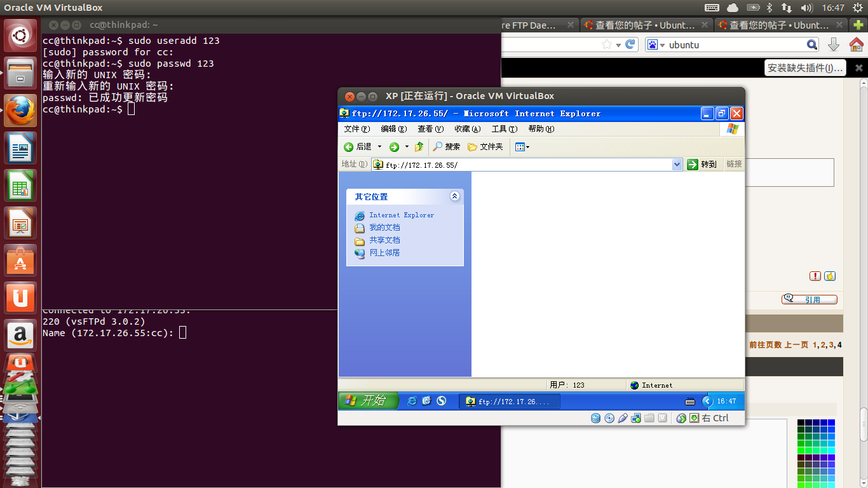Open the 帮助(H) menu in Internet Explorer

[x=541, y=129]
